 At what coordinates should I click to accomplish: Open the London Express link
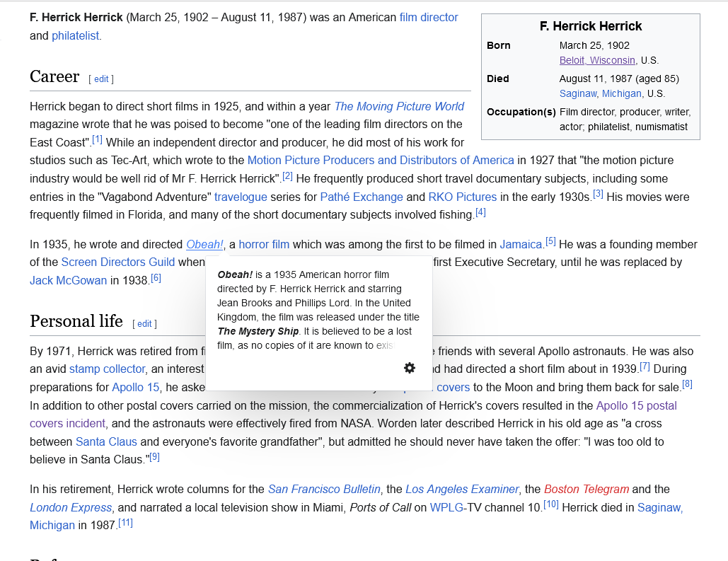[x=71, y=508]
